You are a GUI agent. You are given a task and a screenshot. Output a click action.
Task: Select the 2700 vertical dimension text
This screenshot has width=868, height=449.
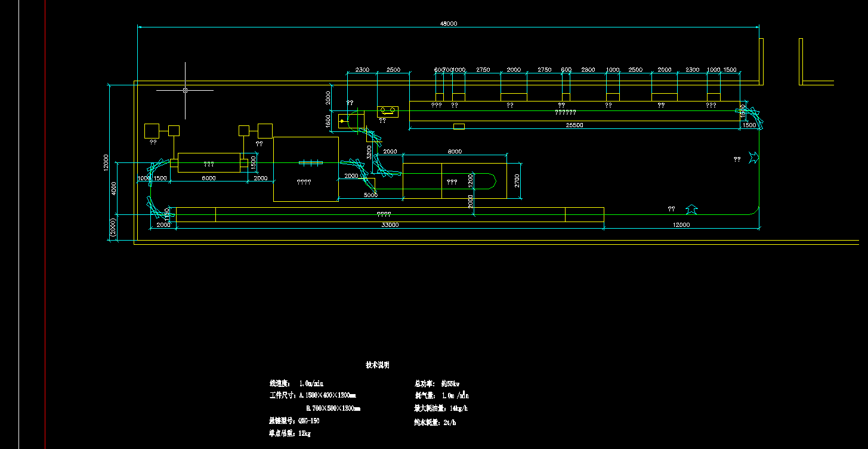pos(517,180)
